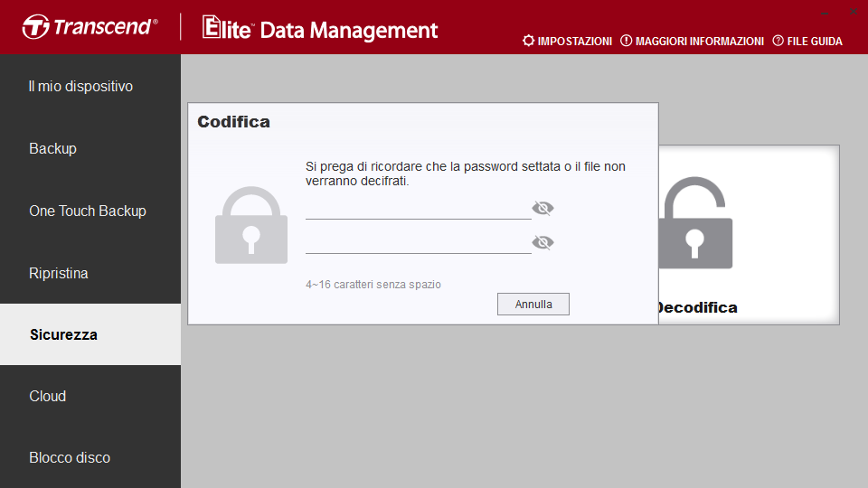Click the File Guida question mark icon
Screen dimensions: 868x488
pos(778,41)
